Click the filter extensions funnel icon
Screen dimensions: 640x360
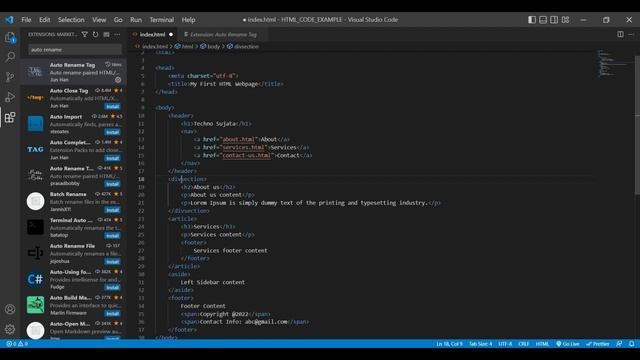coord(84,34)
